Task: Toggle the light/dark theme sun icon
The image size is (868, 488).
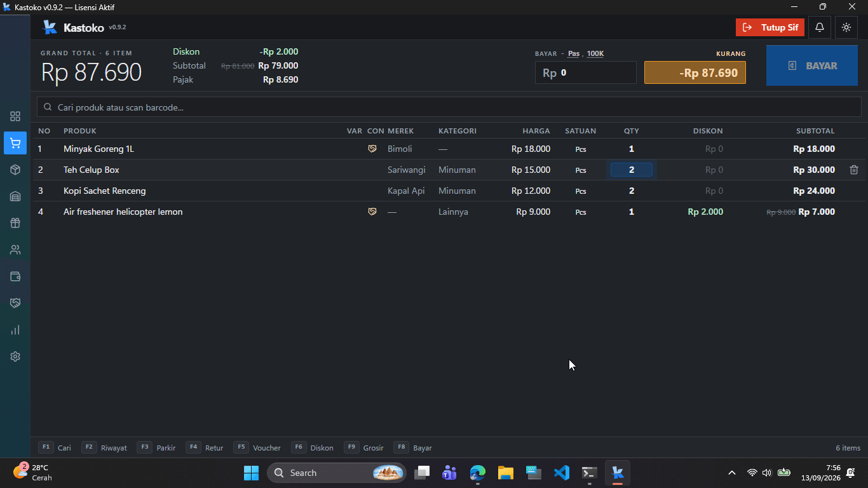Action: pyautogui.click(x=846, y=27)
